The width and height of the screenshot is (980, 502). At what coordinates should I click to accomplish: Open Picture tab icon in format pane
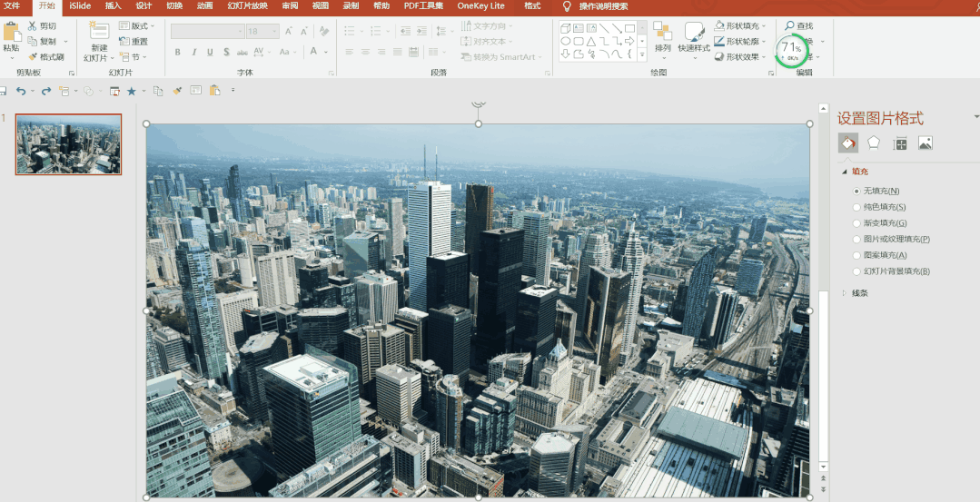point(925,143)
